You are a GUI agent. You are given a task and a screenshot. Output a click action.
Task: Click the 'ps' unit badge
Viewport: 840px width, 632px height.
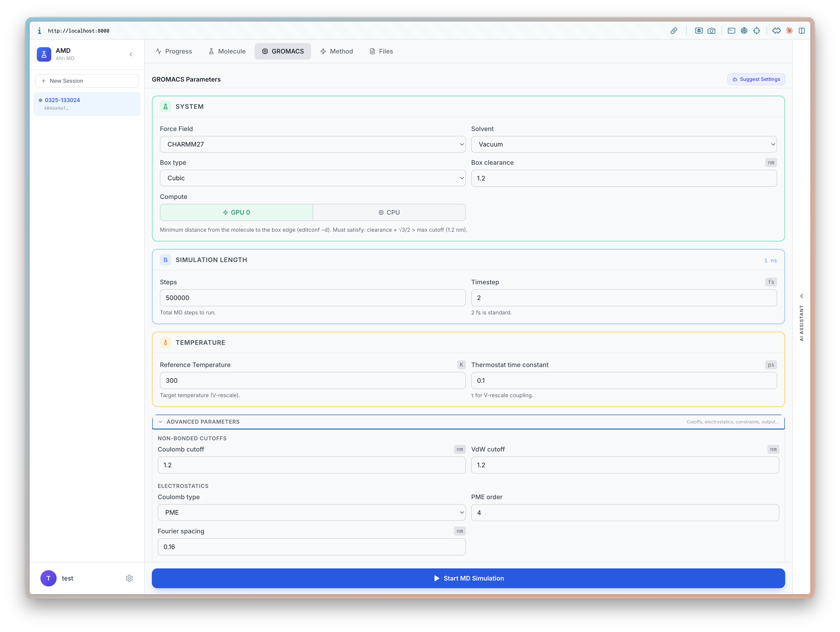coord(771,365)
